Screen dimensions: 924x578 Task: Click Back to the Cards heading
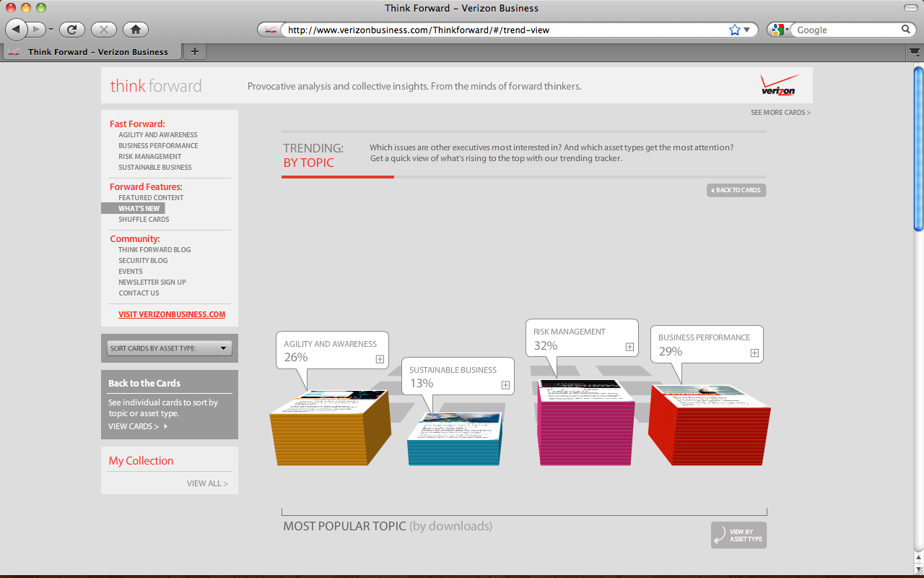144,384
